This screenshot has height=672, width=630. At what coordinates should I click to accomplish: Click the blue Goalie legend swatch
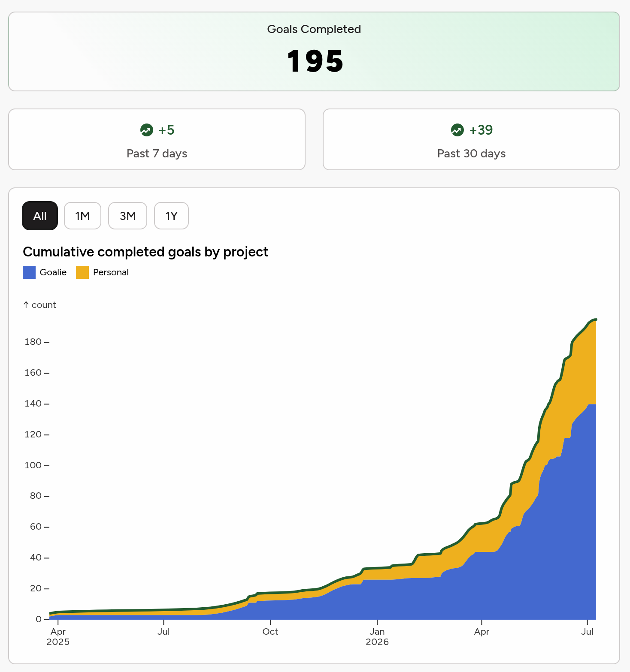29,272
